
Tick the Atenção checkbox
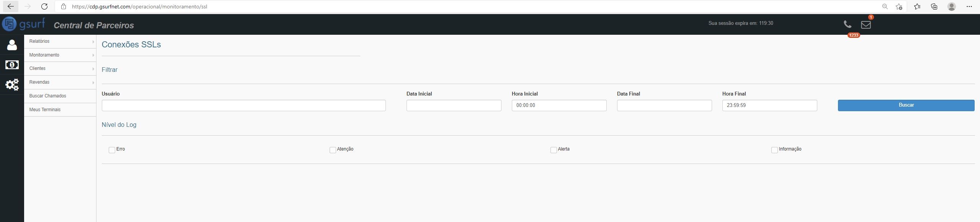(x=333, y=150)
